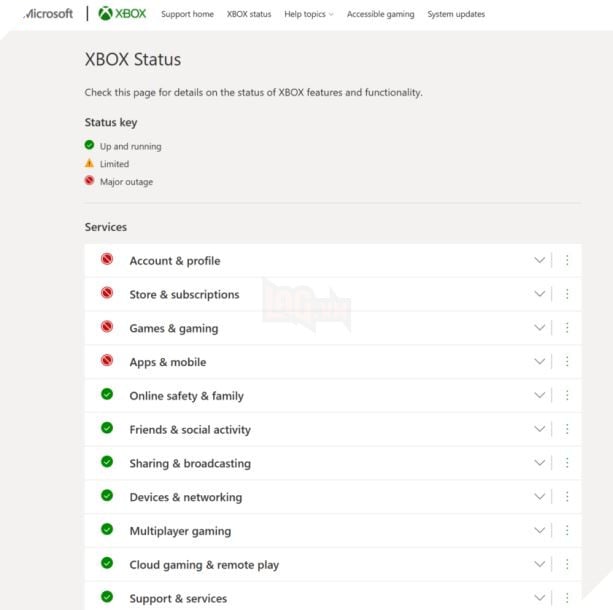Click the green check icon for Online safety & family
Viewport: 613px width, 610px height.
coord(107,394)
